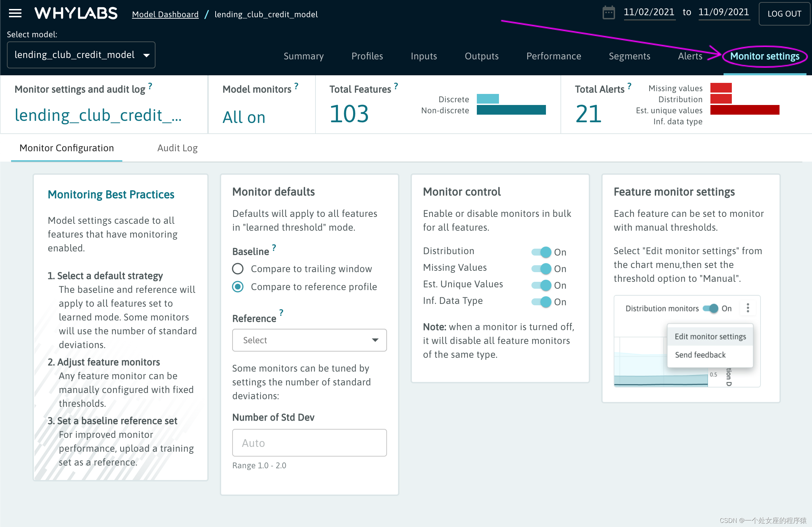Open three-dot menu on Distribution monitors chart

point(748,308)
